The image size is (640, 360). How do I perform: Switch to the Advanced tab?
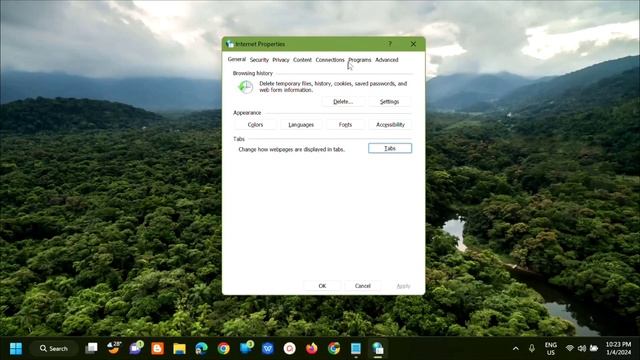[x=387, y=60]
